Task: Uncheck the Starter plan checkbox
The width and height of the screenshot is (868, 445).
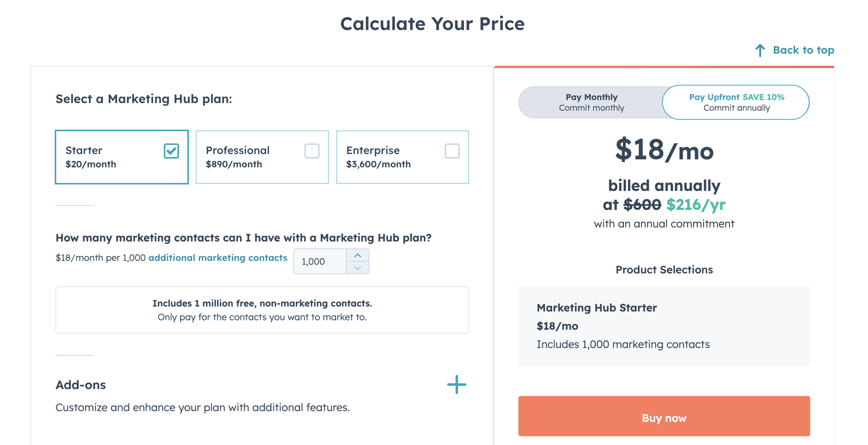Action: (171, 151)
